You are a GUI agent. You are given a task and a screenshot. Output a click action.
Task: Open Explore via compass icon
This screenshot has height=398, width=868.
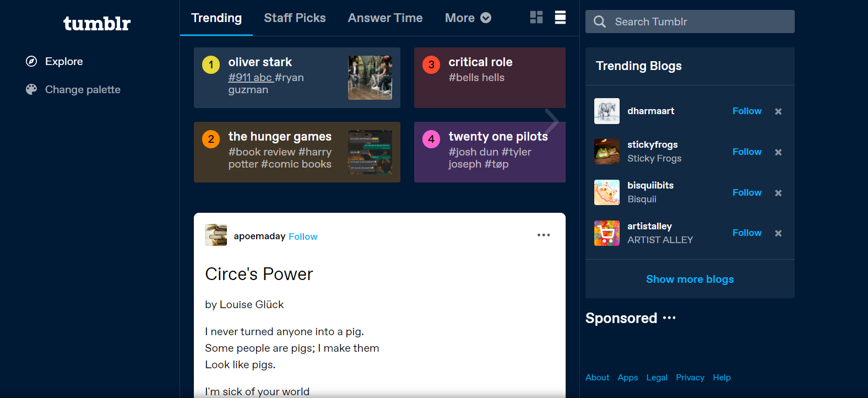pos(31,61)
